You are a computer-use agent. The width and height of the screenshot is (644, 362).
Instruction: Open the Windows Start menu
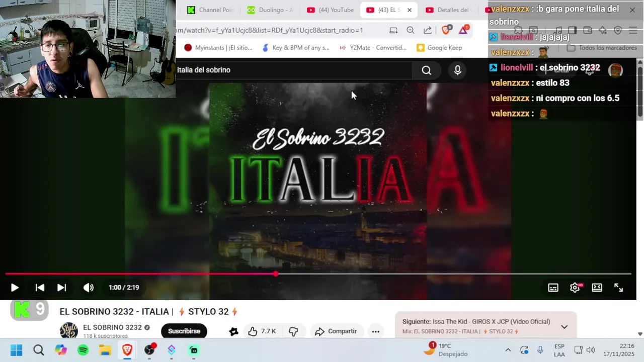coord(16,350)
